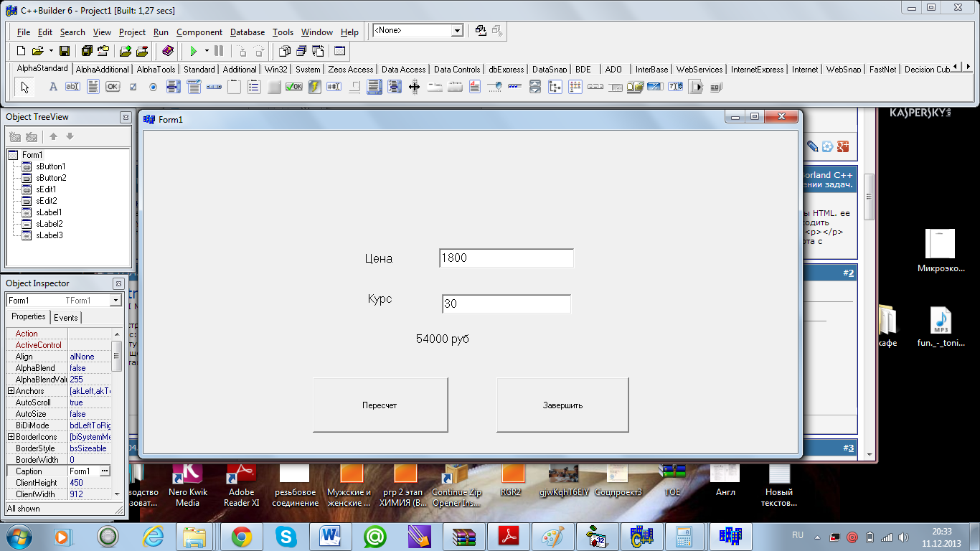Click the Pause program icon
This screenshot has height=551, width=980.
[219, 51]
